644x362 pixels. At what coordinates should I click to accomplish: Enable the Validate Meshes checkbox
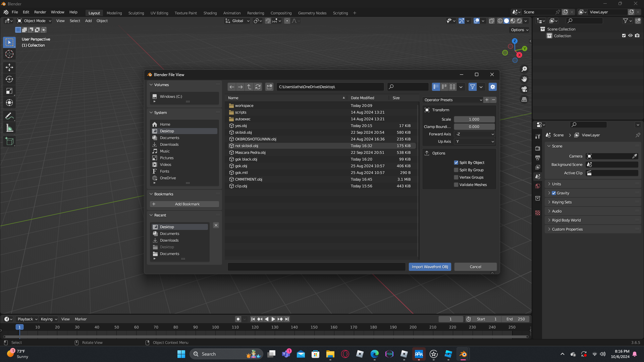pos(456,185)
